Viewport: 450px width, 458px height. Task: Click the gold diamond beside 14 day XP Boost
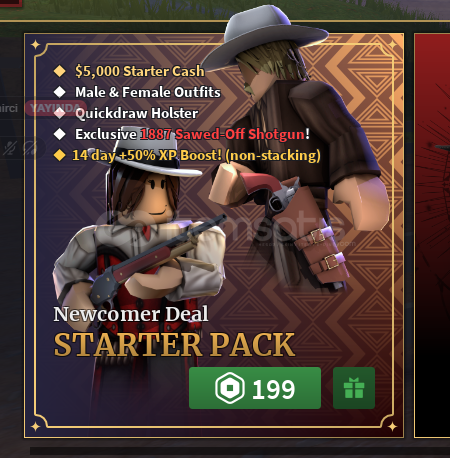pyautogui.click(x=60, y=155)
